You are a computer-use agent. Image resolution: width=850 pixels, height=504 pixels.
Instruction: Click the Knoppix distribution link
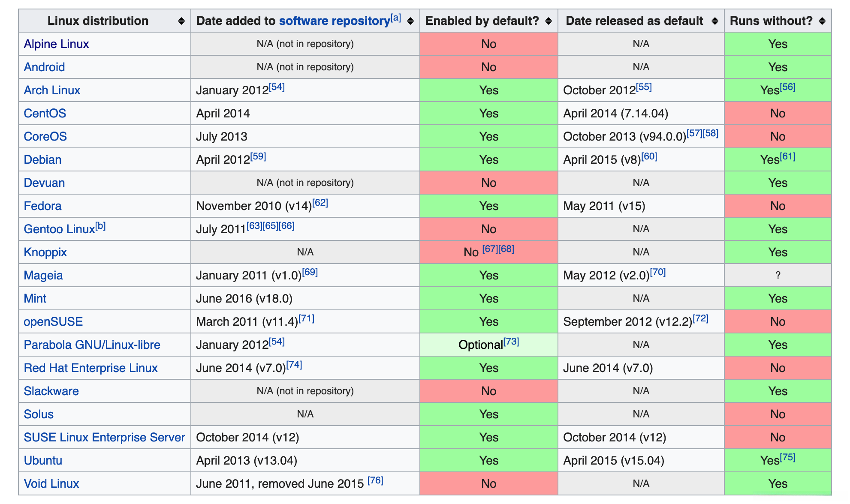coord(45,252)
